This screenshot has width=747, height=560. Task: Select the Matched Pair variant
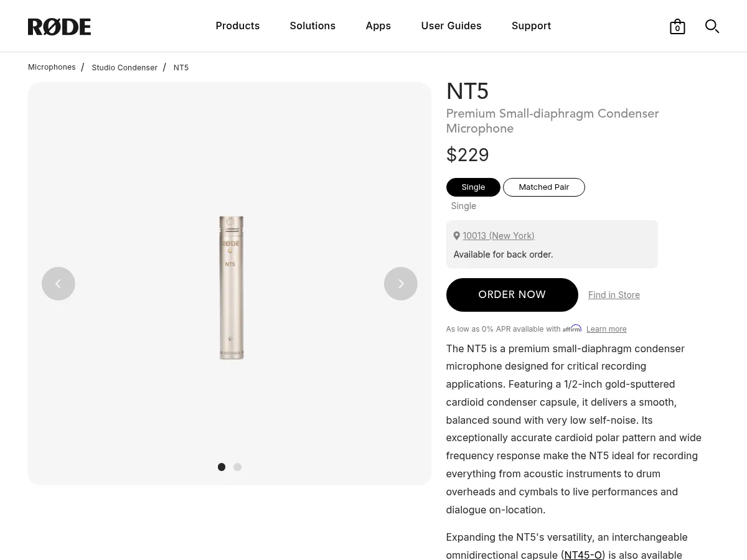tap(543, 187)
